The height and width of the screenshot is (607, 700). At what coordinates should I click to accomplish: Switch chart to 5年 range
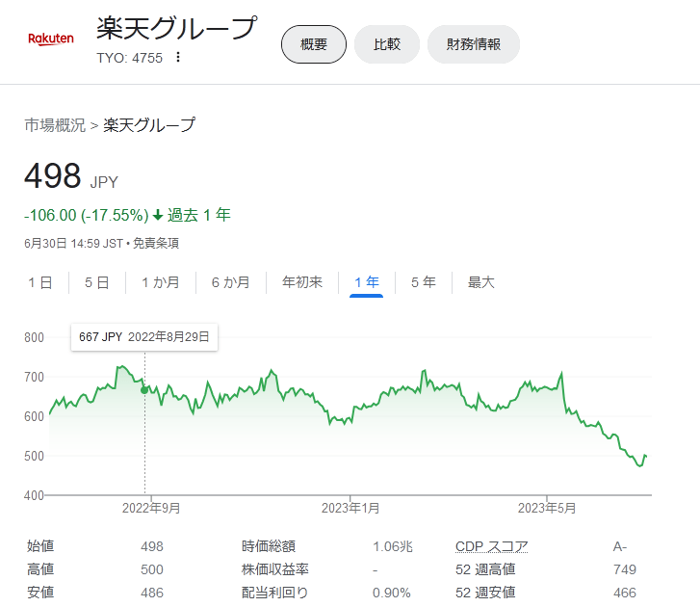click(423, 282)
